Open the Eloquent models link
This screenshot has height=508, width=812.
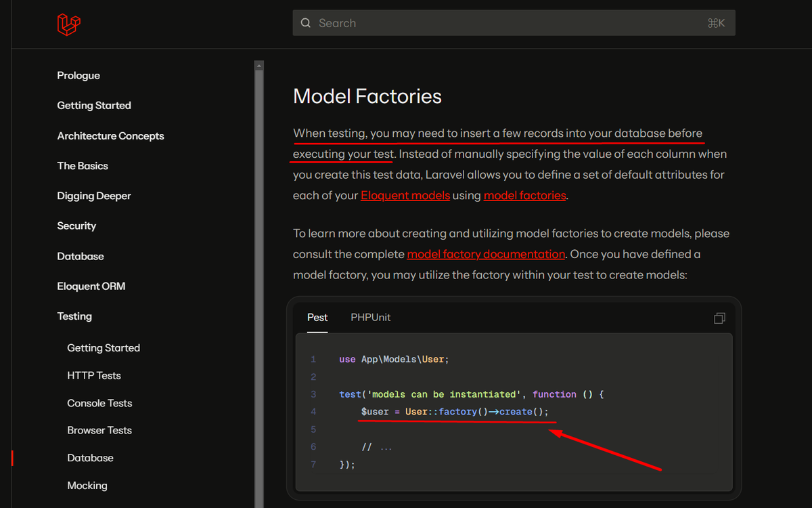(405, 196)
